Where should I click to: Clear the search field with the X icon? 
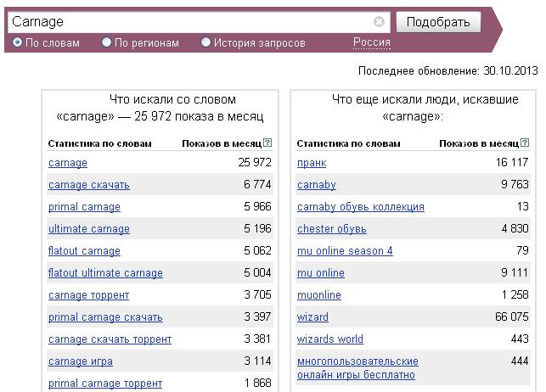(379, 22)
